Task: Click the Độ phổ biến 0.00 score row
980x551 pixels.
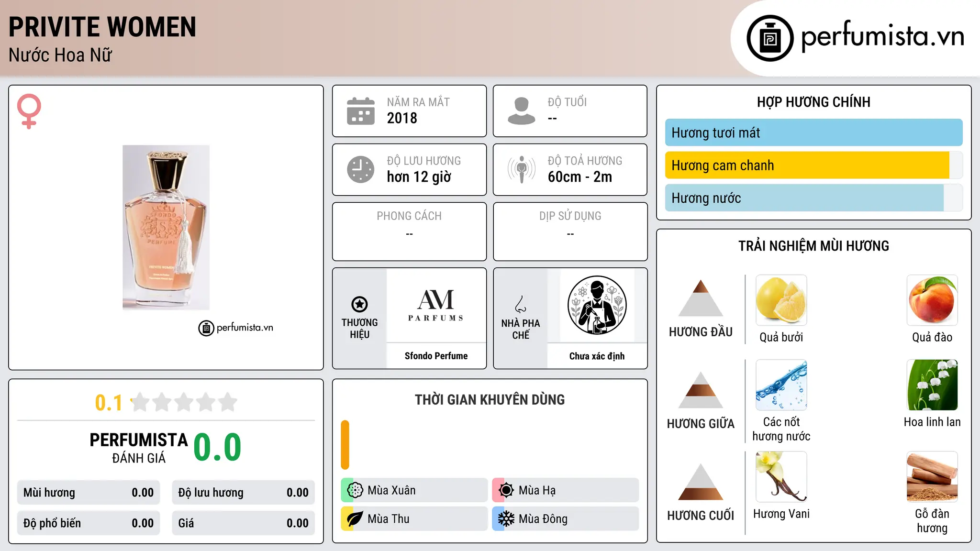Action: point(89,523)
